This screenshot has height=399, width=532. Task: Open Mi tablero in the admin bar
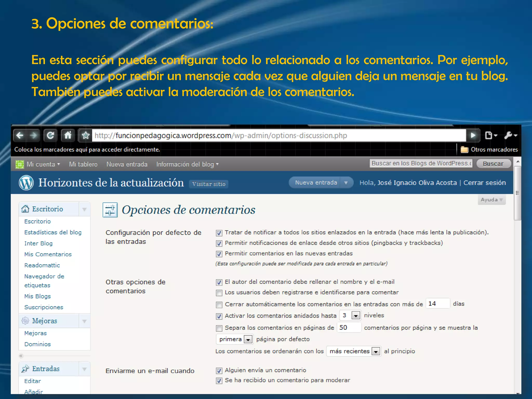tap(83, 164)
